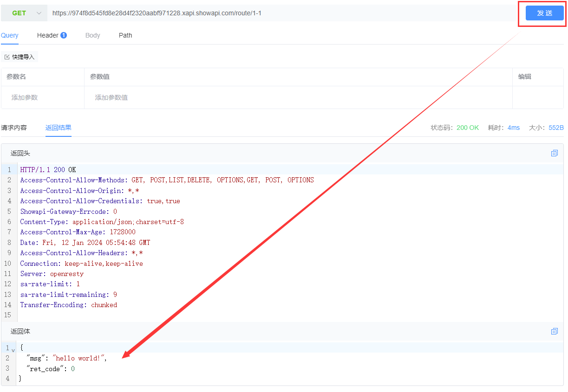Click the 添加参数值 parameter value field
This screenshot has height=392, width=568.
tap(298, 97)
